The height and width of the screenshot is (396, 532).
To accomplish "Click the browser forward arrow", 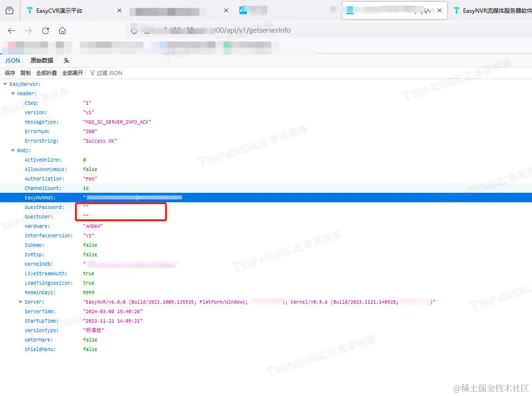I will pos(28,30).
